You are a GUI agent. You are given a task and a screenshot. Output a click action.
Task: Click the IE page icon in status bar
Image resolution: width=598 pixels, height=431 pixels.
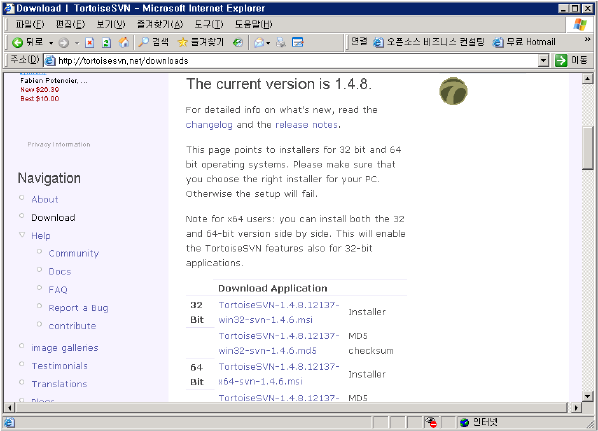[x=10, y=422]
